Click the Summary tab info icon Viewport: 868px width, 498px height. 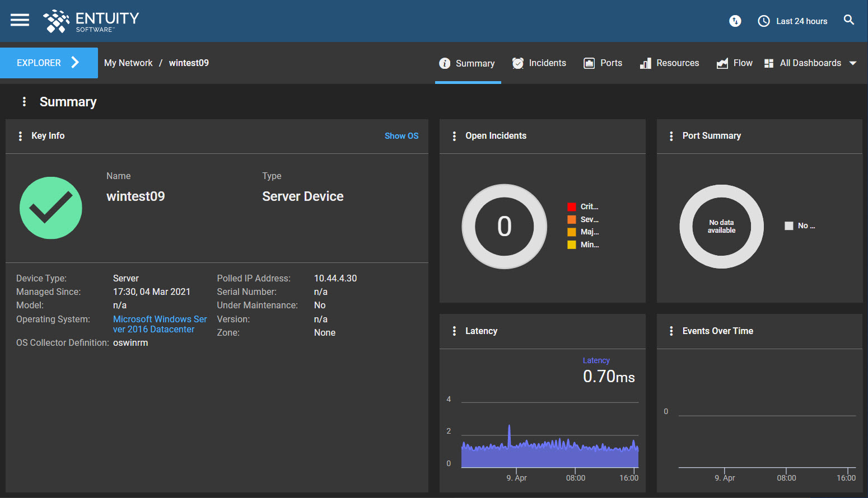pos(445,63)
